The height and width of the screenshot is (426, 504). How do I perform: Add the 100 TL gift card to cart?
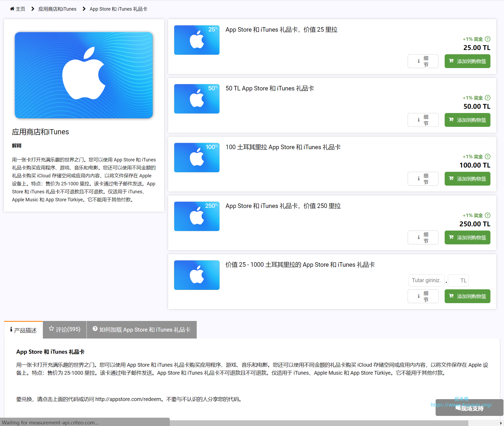[467, 179]
